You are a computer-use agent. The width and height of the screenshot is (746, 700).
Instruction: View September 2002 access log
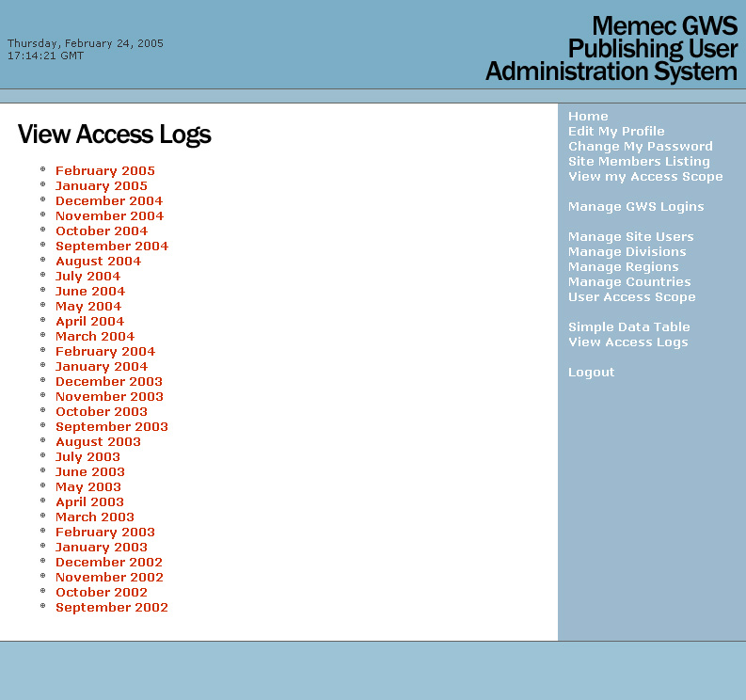tap(112, 607)
